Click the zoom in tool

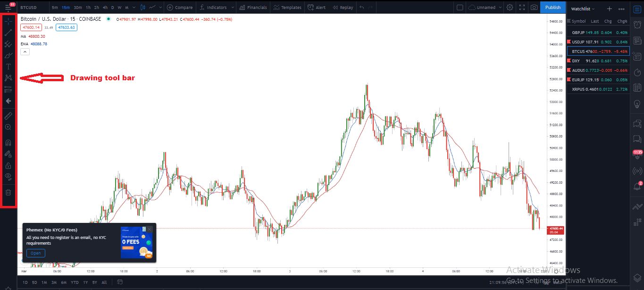tap(8, 127)
